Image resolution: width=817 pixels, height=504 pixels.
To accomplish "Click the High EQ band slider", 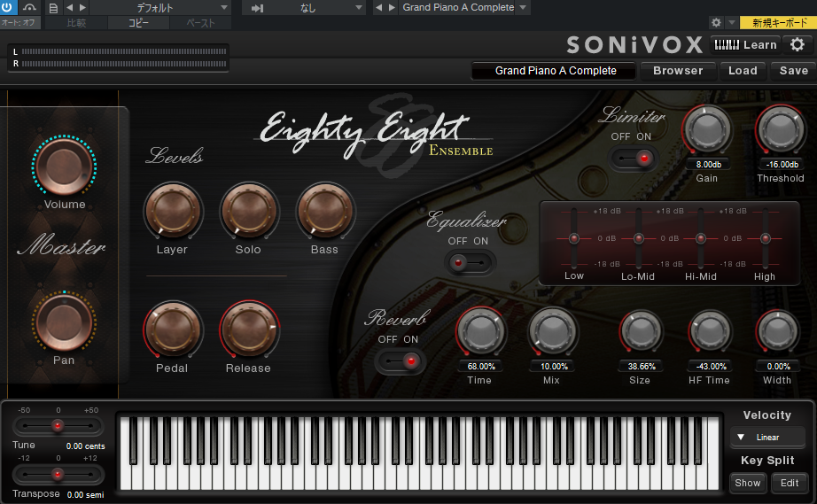I will 766,238.
